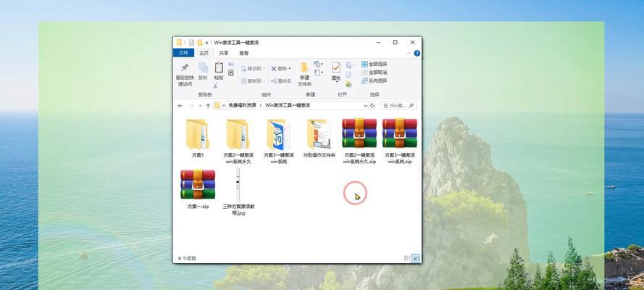Image resolution: width=644 pixels, height=290 pixels.
Task: Click the 复制 (Copy) ribbon button
Action: 203,71
